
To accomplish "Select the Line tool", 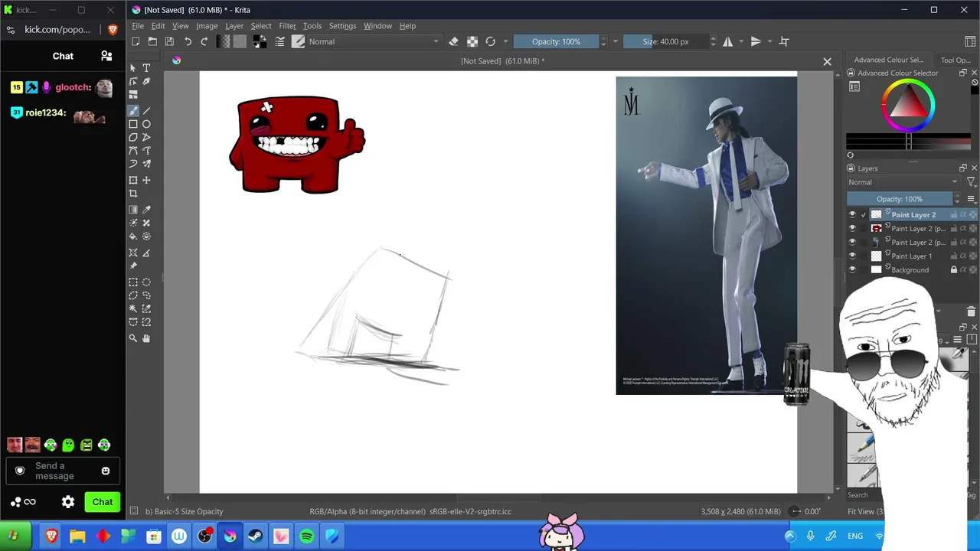I will [146, 111].
